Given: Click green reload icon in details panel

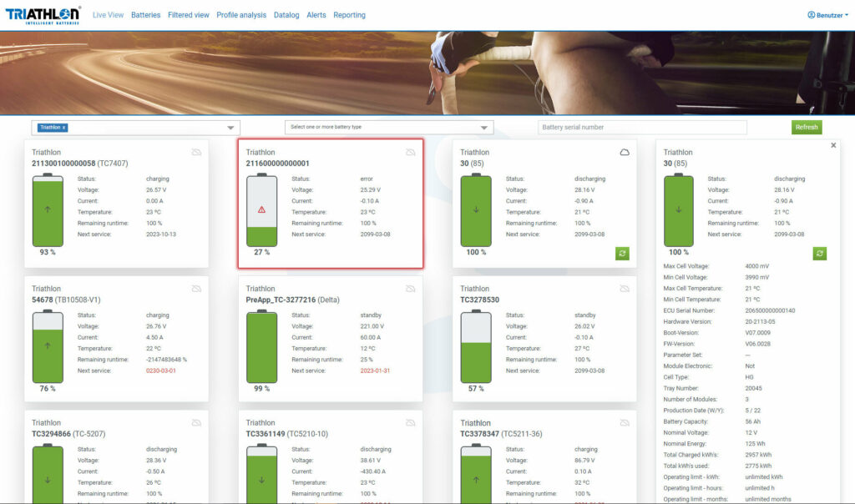Looking at the screenshot, I should tap(820, 254).
